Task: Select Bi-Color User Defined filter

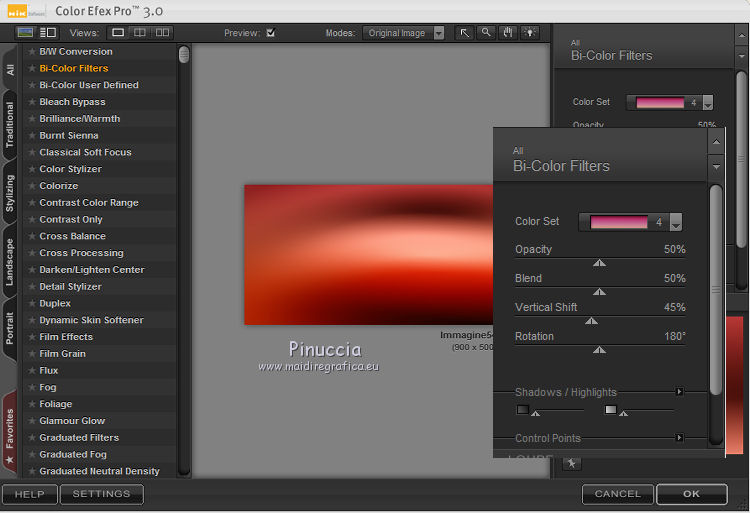Action: point(100,85)
